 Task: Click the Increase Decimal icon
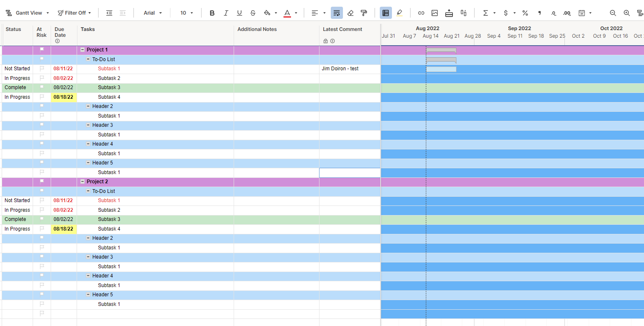pos(567,13)
